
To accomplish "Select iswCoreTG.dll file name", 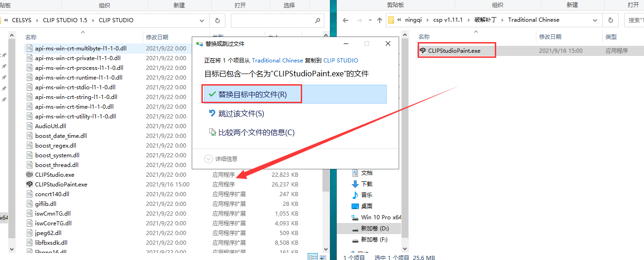I will click(53, 223).
